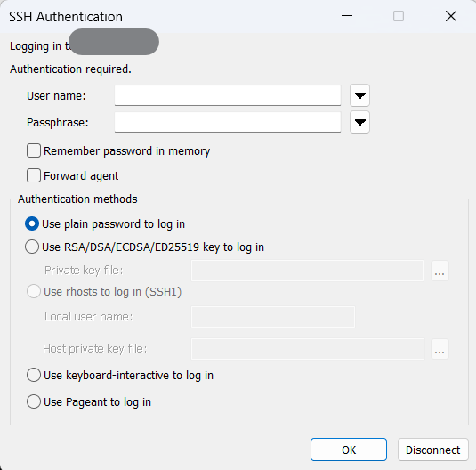Image resolution: width=476 pixels, height=470 pixels.
Task: Click the Use rhosts to log in radio
Action: [x=34, y=291]
